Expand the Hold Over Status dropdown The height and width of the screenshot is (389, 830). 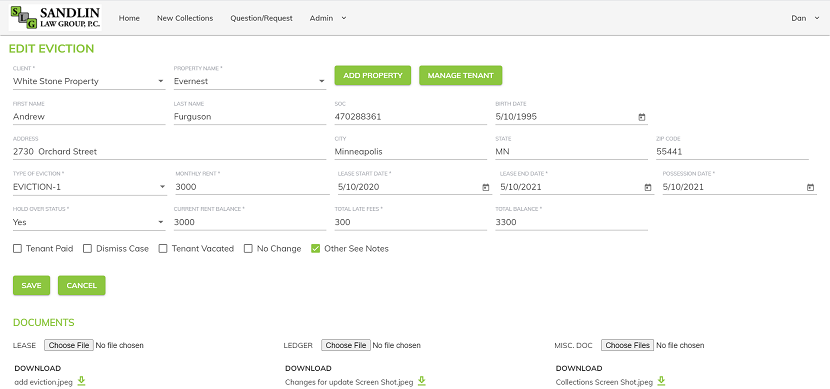click(89, 222)
